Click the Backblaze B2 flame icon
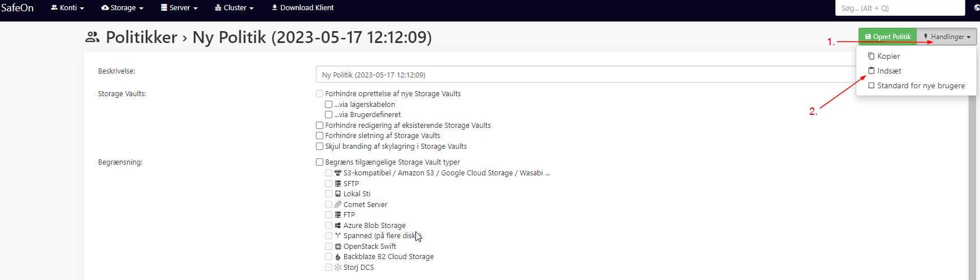980x280 pixels. coord(338,257)
